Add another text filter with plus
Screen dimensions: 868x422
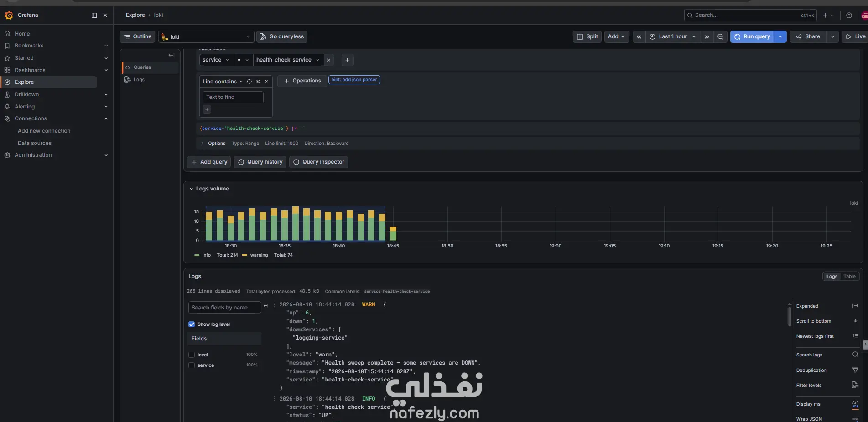pos(207,109)
